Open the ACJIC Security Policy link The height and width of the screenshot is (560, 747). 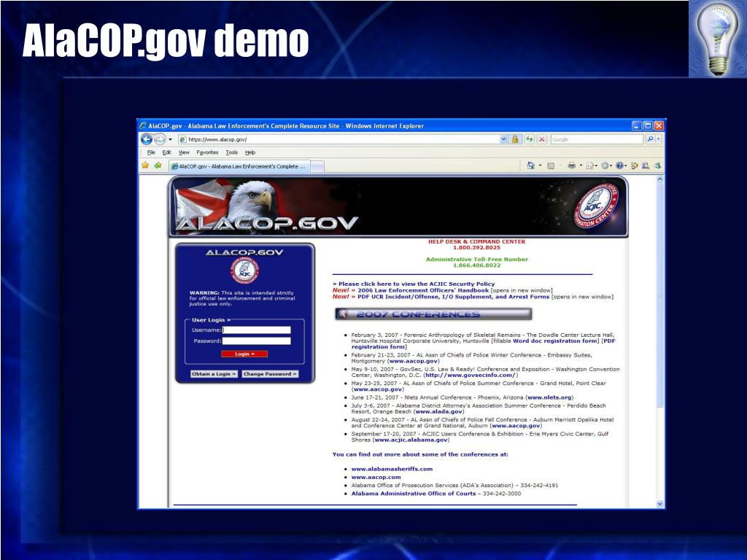coord(417,284)
